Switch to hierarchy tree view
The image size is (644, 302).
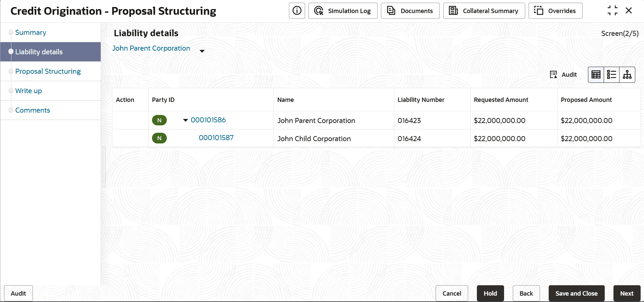pyautogui.click(x=627, y=75)
